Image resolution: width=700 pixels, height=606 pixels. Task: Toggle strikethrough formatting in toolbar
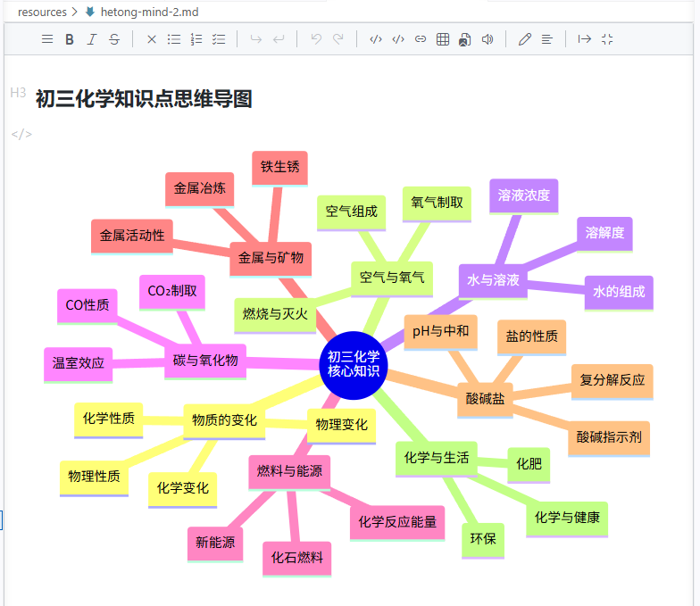point(114,39)
